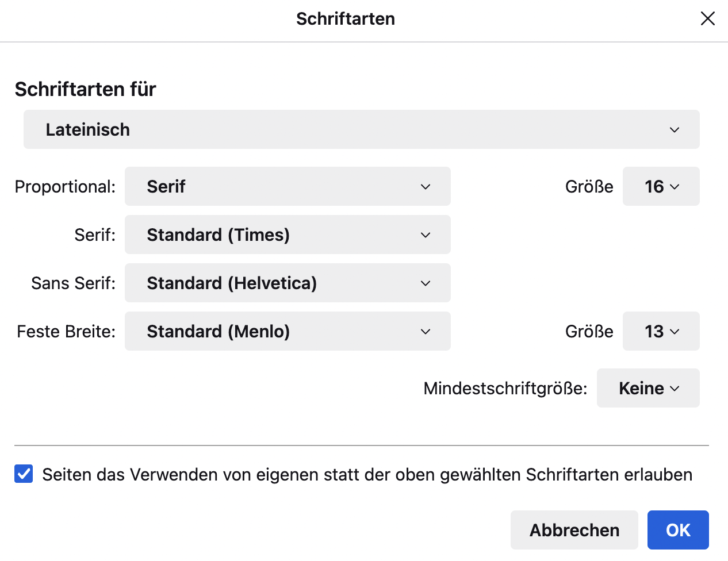Open the Proportional font type dropdown
The width and height of the screenshot is (728, 561).
[287, 187]
